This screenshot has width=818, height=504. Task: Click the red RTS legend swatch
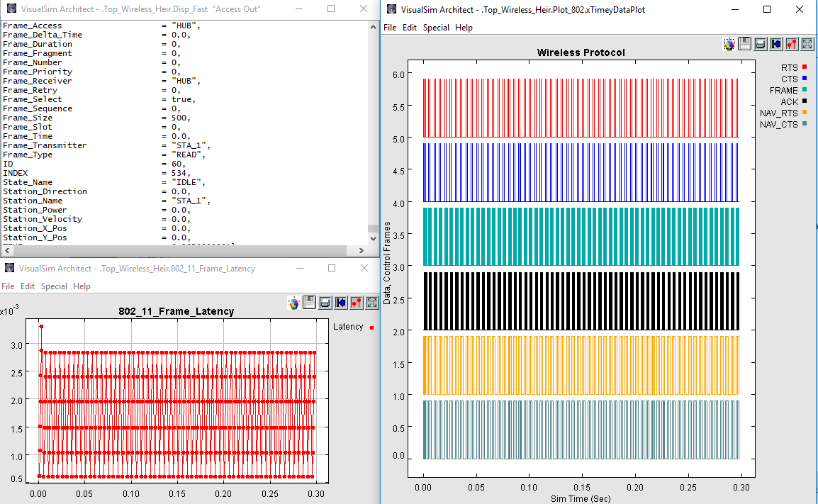pyautogui.click(x=805, y=67)
